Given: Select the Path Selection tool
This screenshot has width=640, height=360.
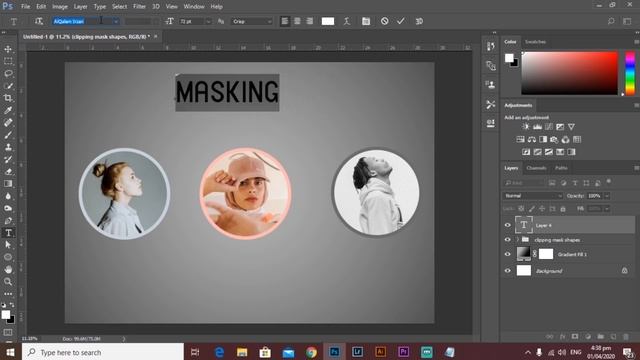Looking at the screenshot, I should (x=8, y=245).
